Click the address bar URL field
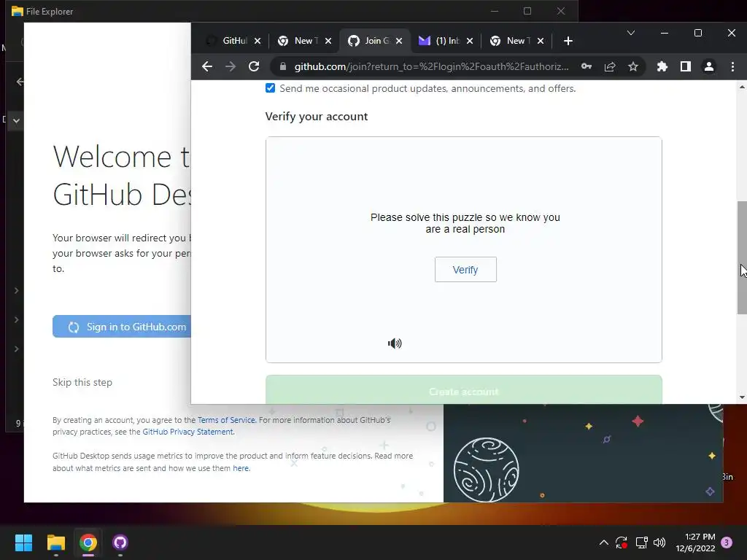The image size is (747, 560). tap(431, 66)
